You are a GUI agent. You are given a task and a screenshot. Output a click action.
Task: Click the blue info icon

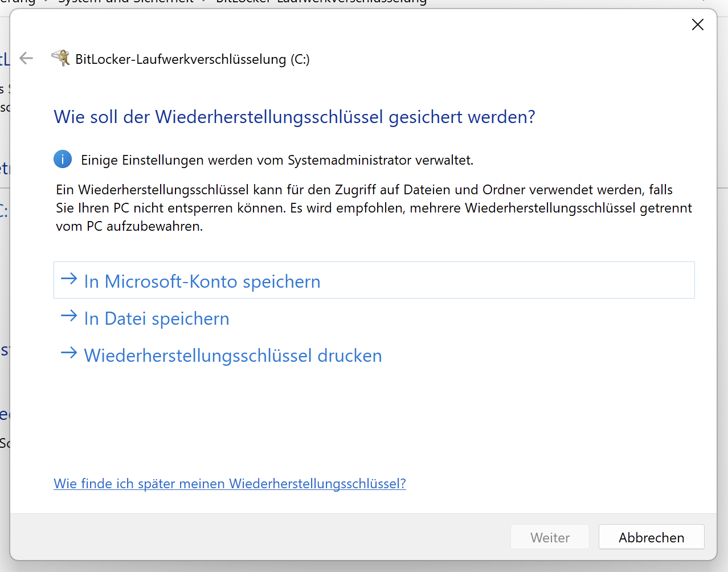click(63, 160)
